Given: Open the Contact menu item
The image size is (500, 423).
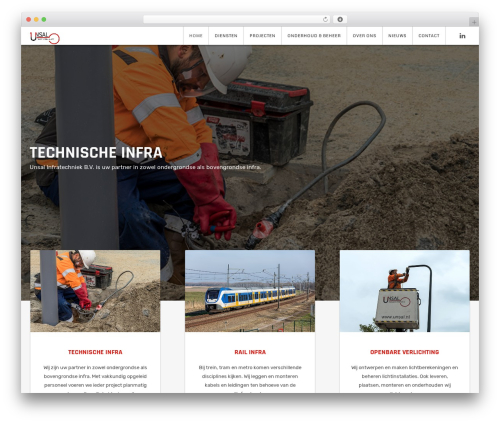Looking at the screenshot, I should (429, 36).
